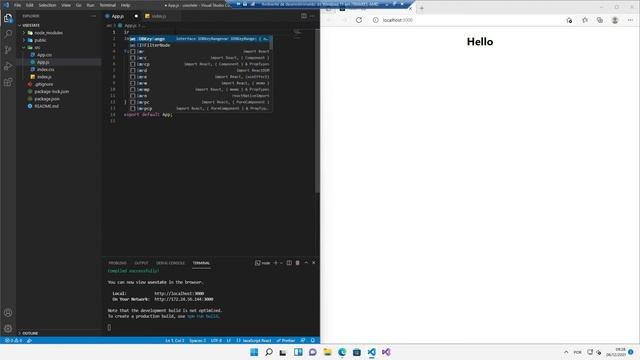This screenshot has width=640, height=360.
Task: Open browser Collections icon
Action: [600, 20]
